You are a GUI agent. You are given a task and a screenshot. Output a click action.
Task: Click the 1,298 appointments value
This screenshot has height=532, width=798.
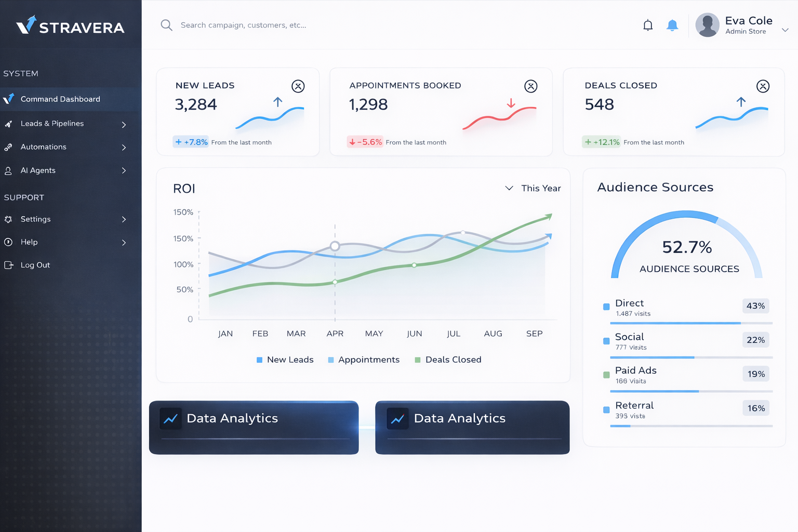coord(368,104)
